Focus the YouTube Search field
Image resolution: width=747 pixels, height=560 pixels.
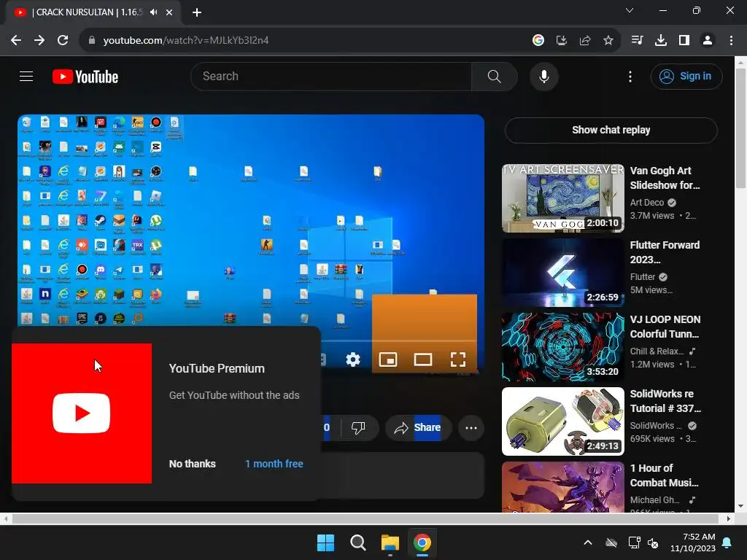331,76
